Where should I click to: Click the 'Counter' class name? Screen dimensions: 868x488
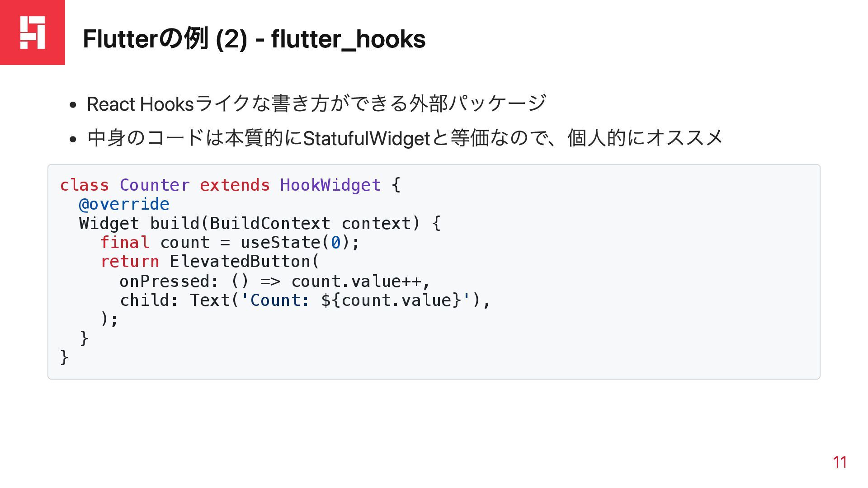[155, 185]
